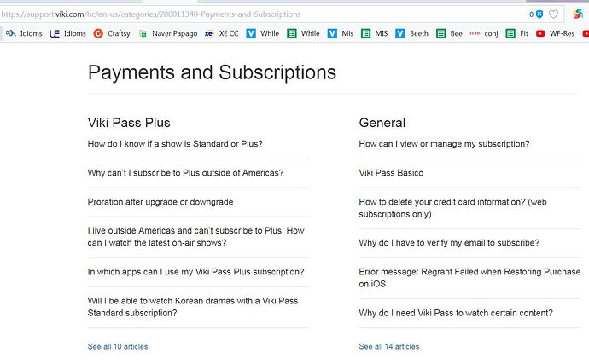Image resolution: width=589 pixels, height=364 pixels.
Task: Click the heart bookmark icon in address bar
Action: pos(553,14)
